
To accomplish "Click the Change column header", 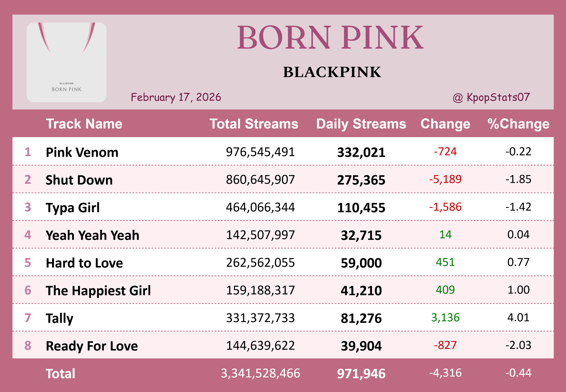I will (445, 124).
